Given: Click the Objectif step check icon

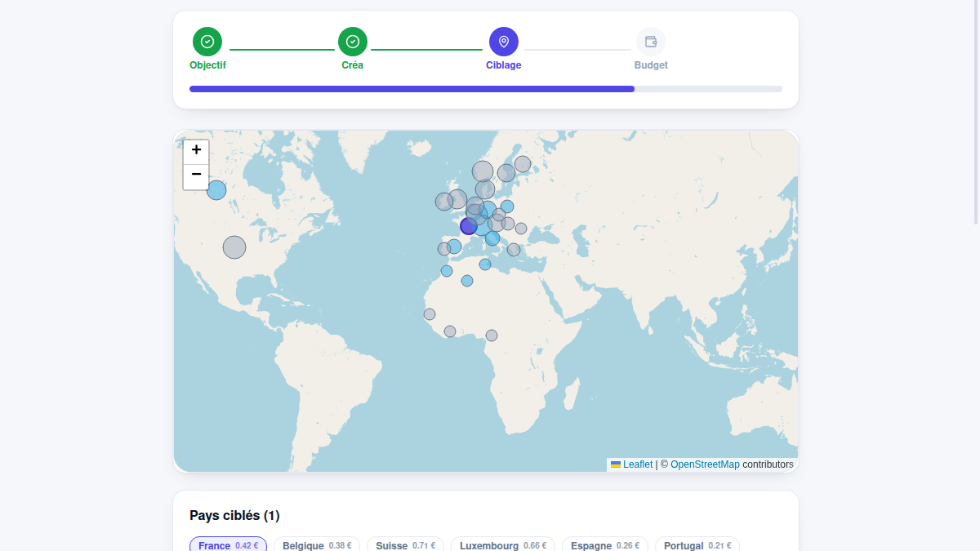Looking at the screenshot, I should coord(207,42).
